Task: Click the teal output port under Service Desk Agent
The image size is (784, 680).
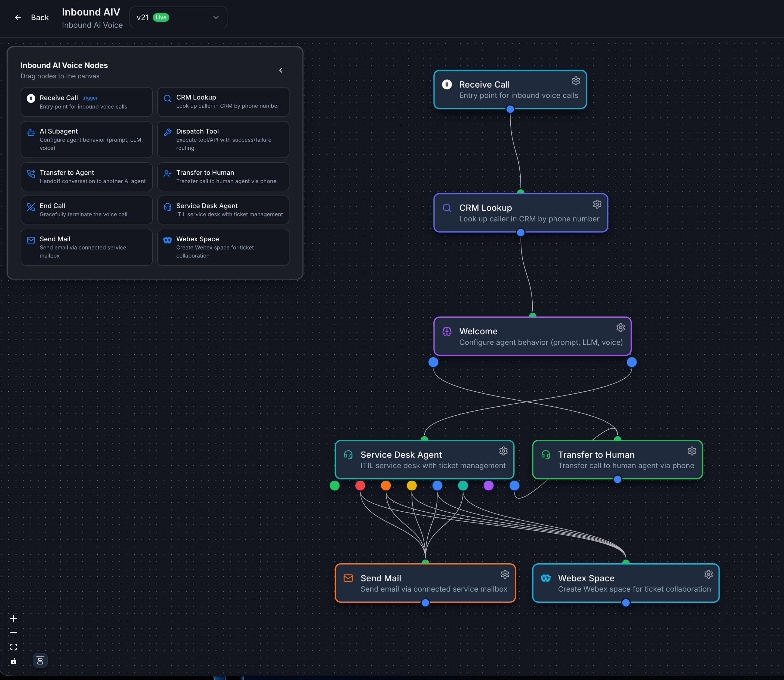Action: (463, 485)
